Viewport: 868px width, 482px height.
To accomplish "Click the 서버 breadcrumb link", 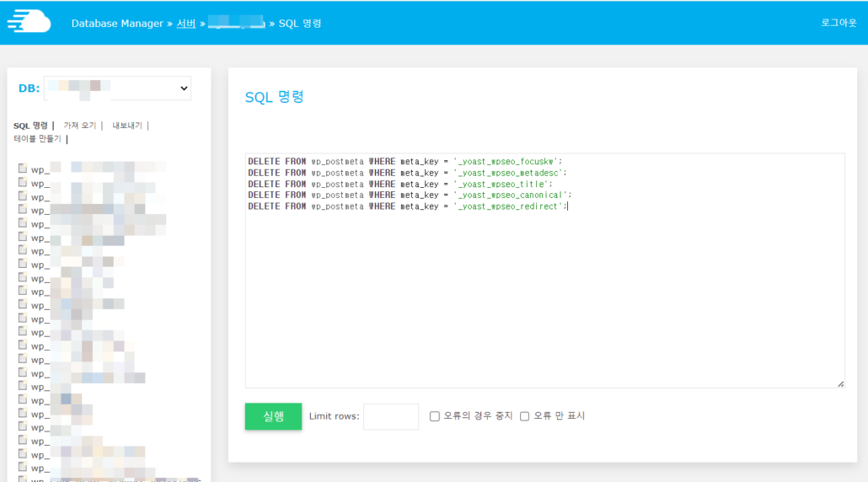I will pos(186,24).
